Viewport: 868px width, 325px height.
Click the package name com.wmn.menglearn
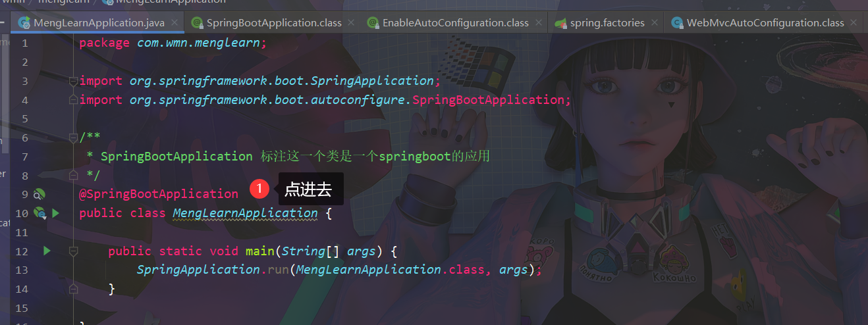point(199,43)
